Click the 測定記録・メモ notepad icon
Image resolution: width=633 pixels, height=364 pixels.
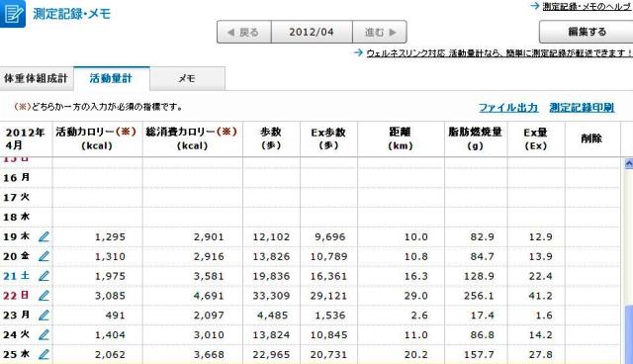click(x=13, y=13)
